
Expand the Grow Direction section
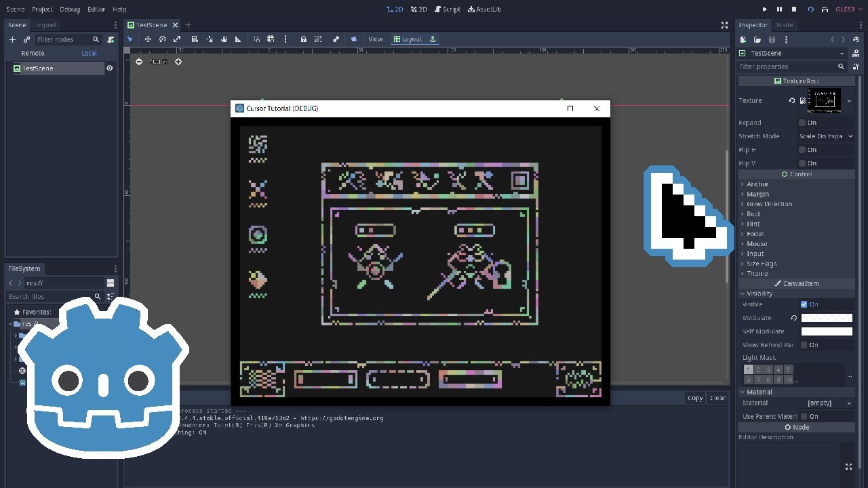click(x=769, y=204)
